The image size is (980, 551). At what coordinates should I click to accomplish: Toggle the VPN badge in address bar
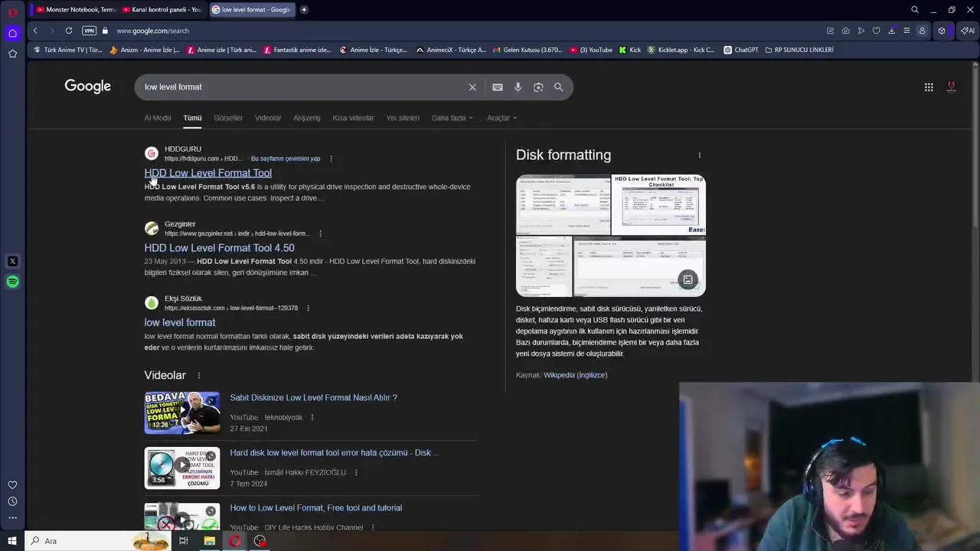[x=89, y=31]
